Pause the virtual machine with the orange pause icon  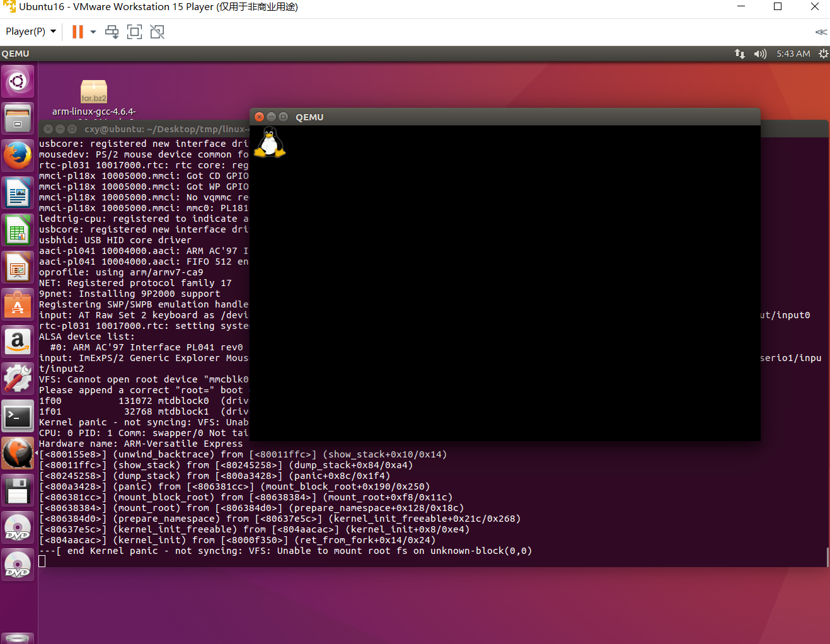point(78,32)
